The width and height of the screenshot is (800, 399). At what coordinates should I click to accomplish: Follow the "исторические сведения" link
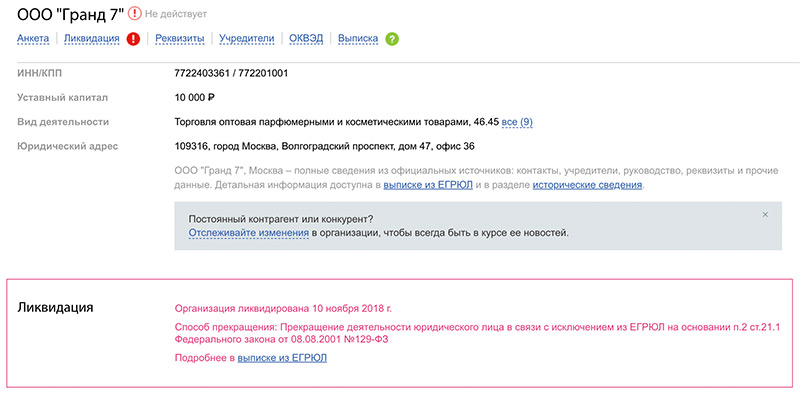587,186
